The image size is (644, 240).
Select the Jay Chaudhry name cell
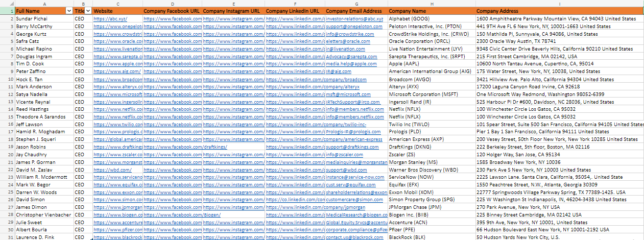44,155
